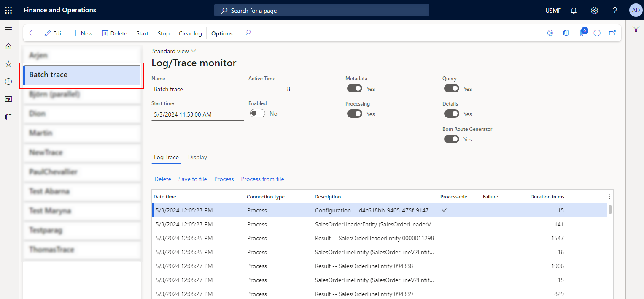The width and height of the screenshot is (644, 299).
Task: Click the back arrow in the action bar
Action: pos(32,33)
